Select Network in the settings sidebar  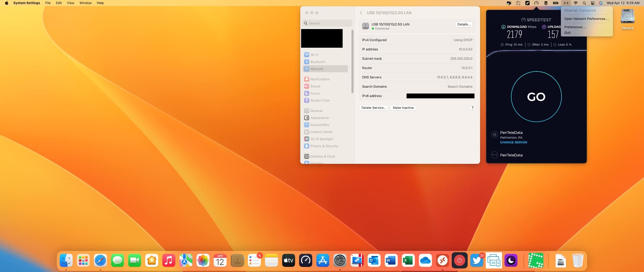325,69
